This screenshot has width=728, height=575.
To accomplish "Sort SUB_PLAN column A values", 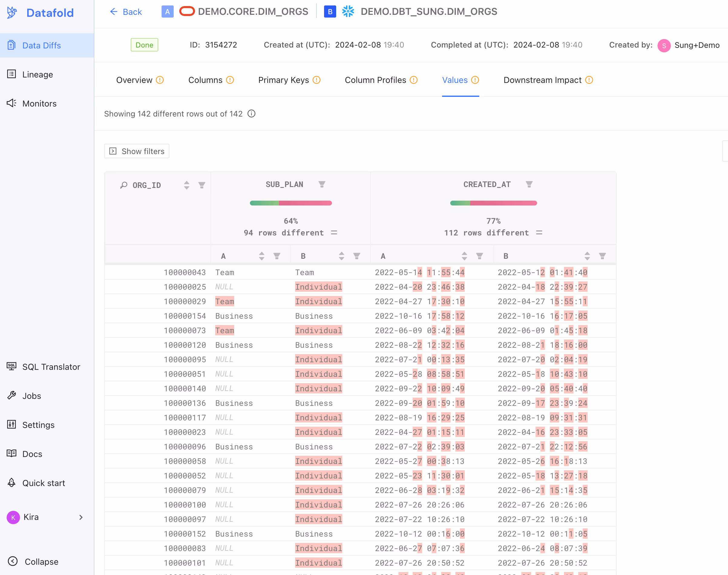I will point(261,256).
